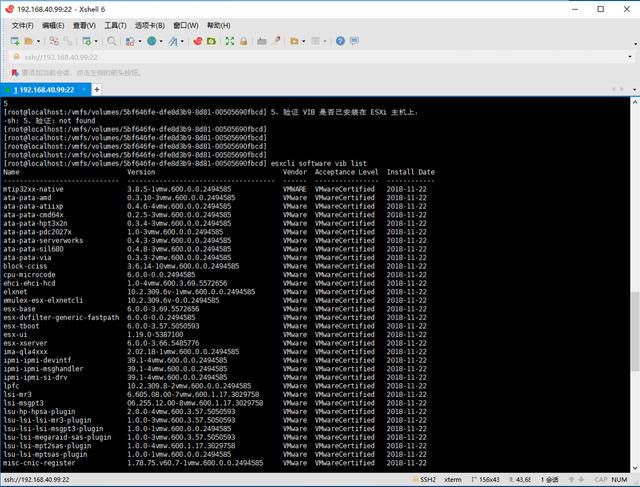The image size is (640, 487).
Task: Click the terminal scrollbar thumb
Action: [635, 331]
